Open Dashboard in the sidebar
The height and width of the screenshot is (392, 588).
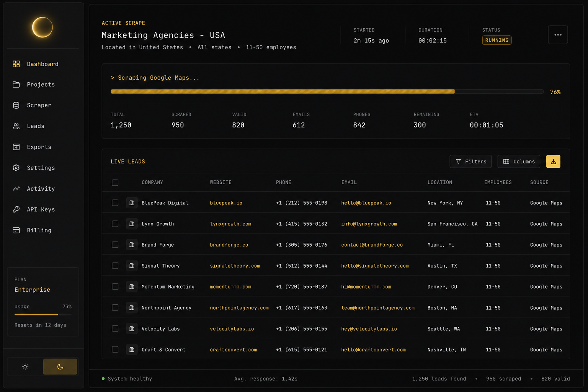click(43, 64)
